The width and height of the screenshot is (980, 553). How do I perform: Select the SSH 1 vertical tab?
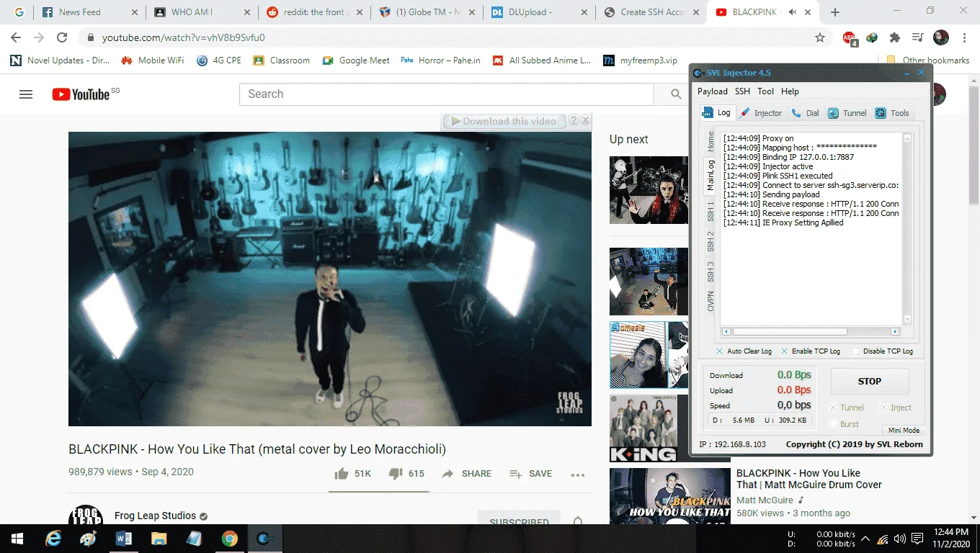710,211
